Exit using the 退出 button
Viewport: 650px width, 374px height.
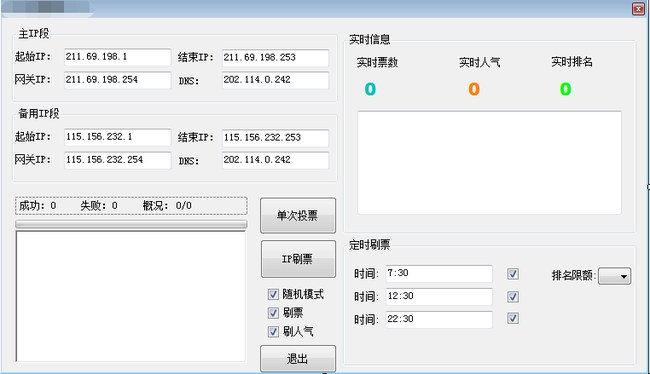pos(298,359)
